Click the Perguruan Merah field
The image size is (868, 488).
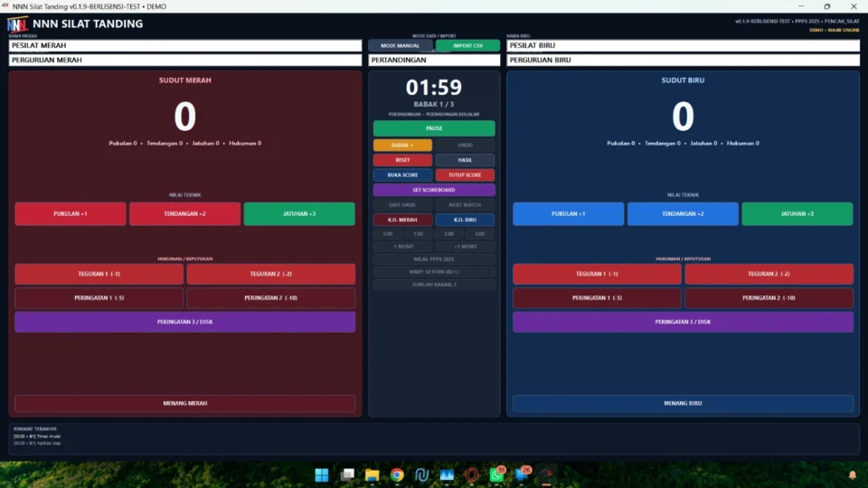pyautogui.click(x=184, y=60)
